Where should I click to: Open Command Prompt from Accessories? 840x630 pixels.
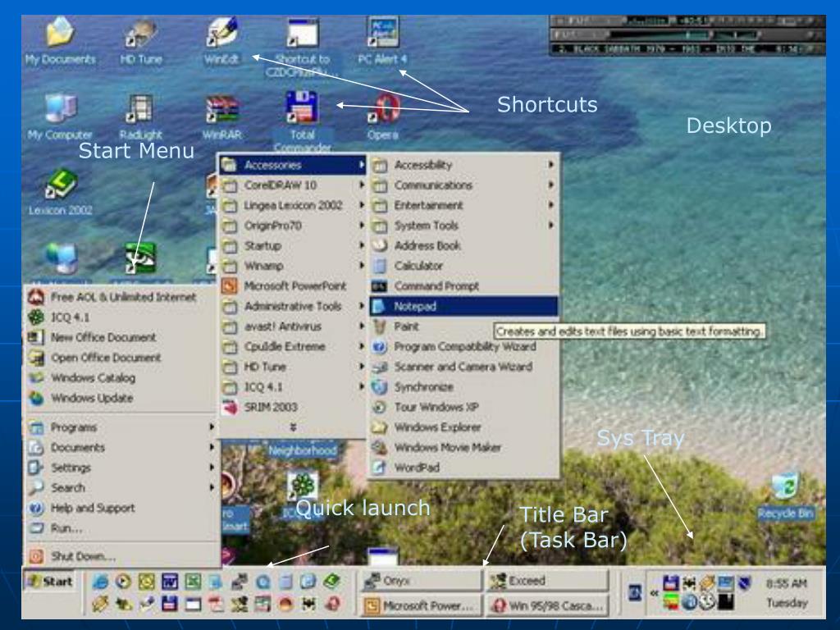pyautogui.click(x=463, y=286)
